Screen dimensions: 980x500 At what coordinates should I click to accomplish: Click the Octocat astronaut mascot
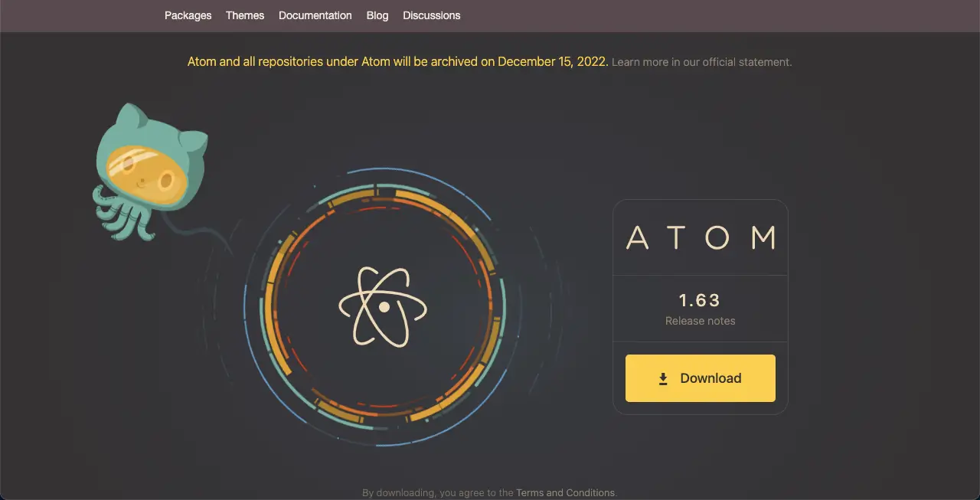click(150, 172)
